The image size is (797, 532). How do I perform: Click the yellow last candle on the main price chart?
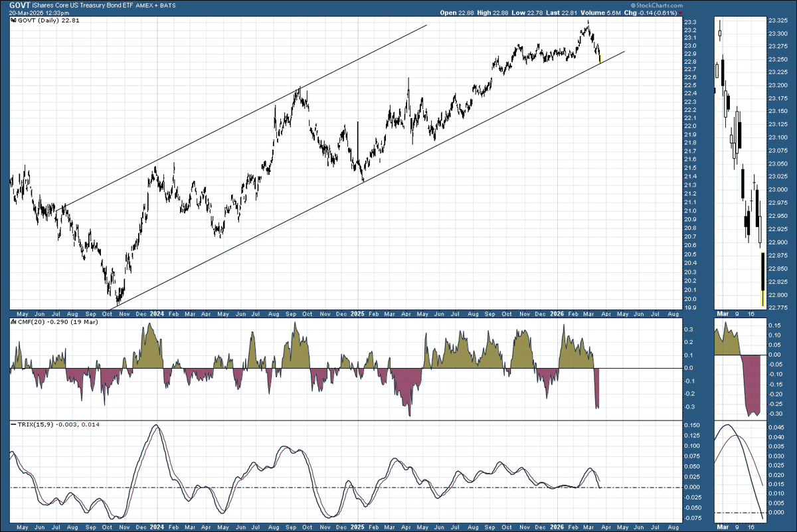coord(600,60)
